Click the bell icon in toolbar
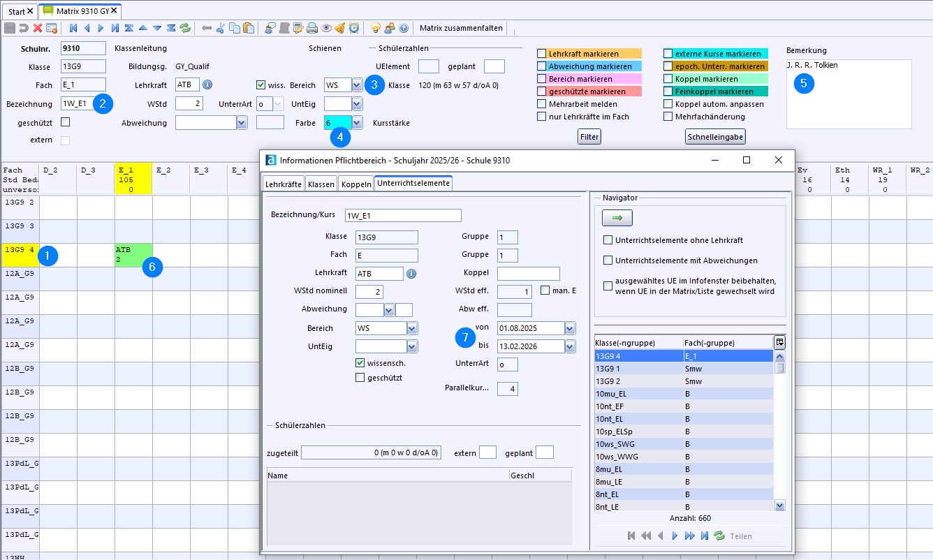The image size is (933, 560). (339, 28)
